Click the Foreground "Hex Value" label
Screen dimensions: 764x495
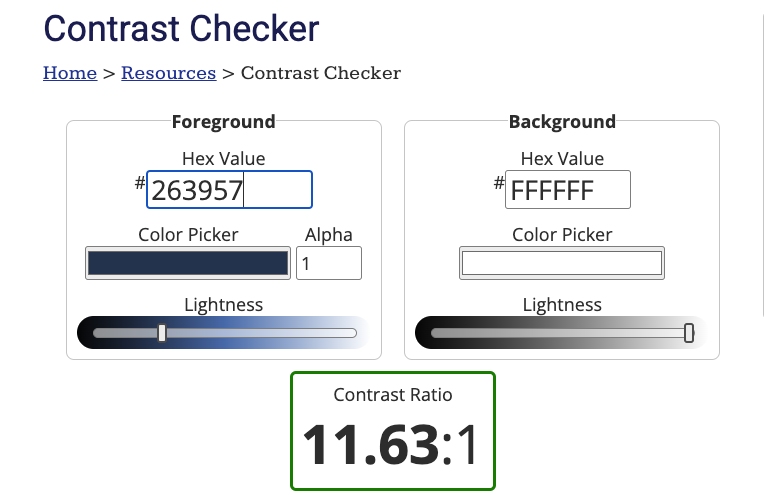tap(224, 158)
